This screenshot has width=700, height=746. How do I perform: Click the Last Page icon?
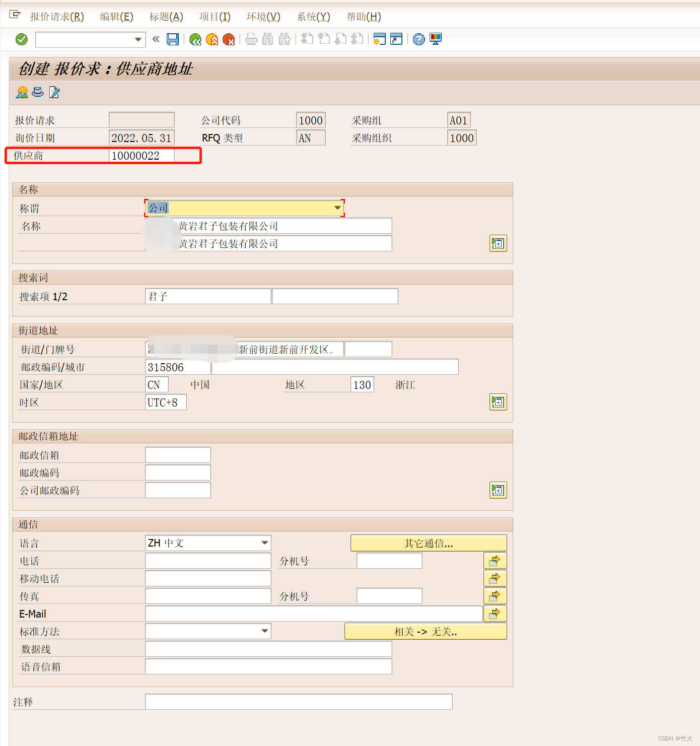point(357,39)
